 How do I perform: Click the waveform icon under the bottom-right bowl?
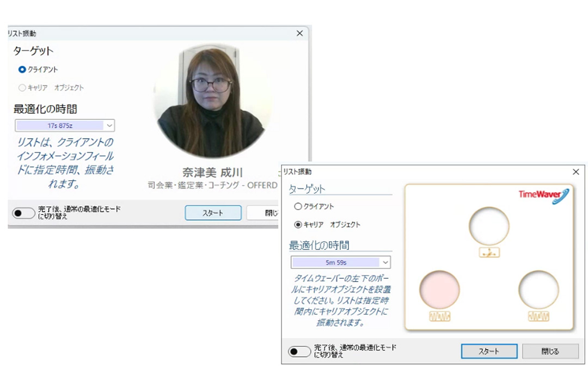pos(538,316)
